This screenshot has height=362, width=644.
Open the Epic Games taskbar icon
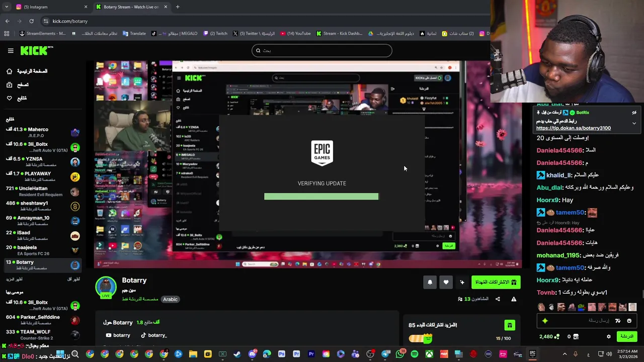coord(532,354)
